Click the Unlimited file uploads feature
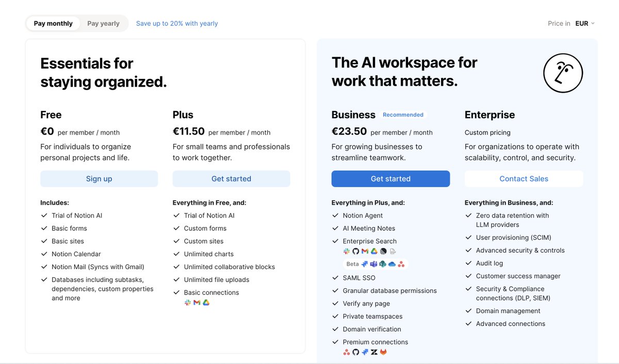Screen dimensions: 619x364 click(x=217, y=279)
